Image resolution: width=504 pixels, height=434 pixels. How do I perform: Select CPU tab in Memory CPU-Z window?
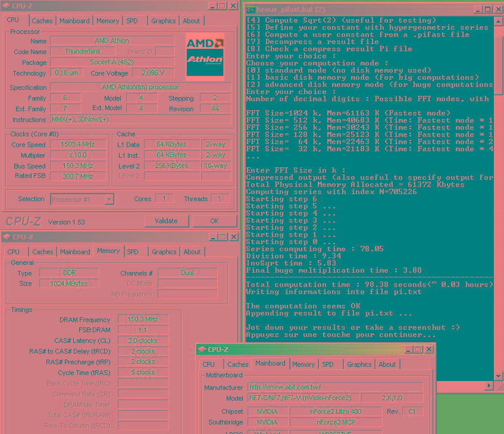(14, 252)
